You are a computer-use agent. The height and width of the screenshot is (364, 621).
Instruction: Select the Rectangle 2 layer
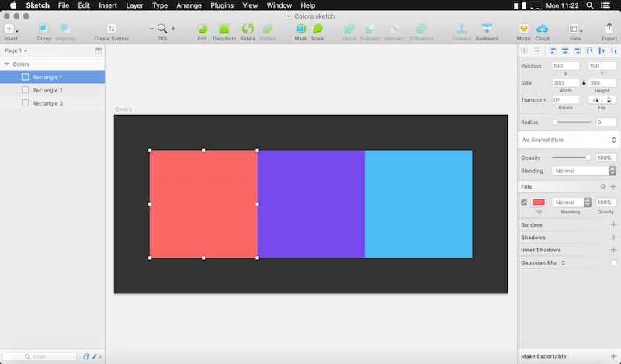click(x=52, y=90)
